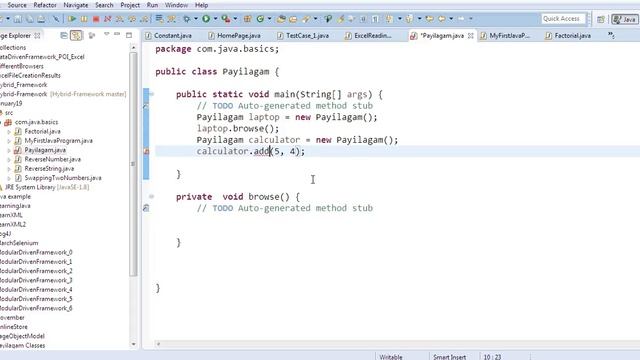Expand the ReverseNumber.java tree node
640x360 pixels.
tap(9, 160)
